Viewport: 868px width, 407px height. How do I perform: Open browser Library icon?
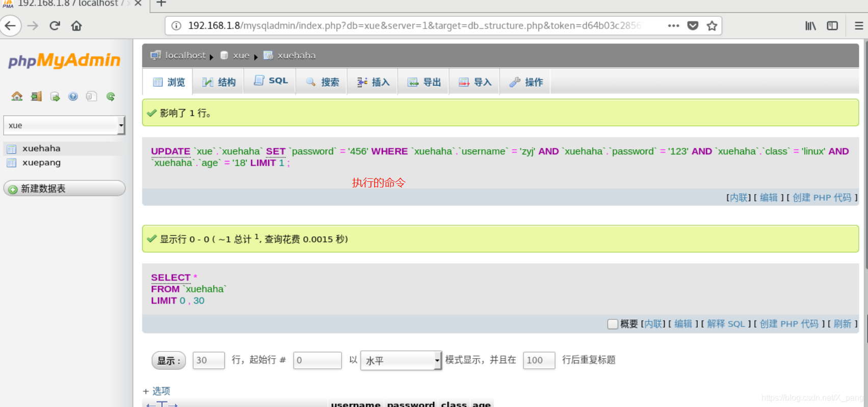click(810, 25)
